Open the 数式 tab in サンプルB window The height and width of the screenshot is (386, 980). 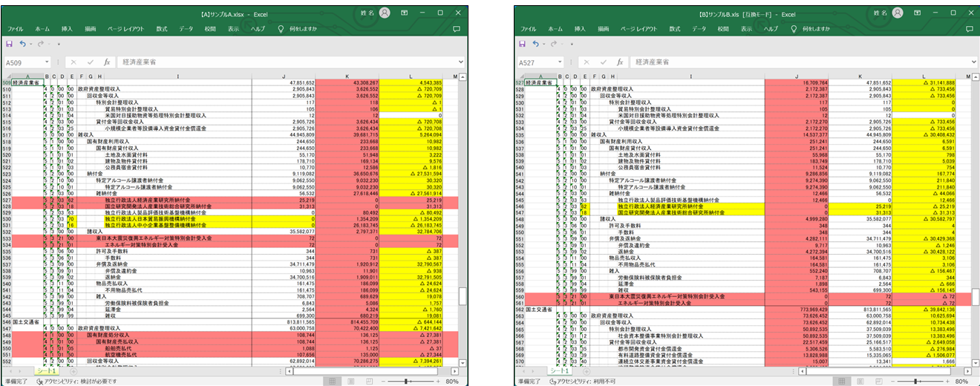pyautogui.click(x=673, y=28)
